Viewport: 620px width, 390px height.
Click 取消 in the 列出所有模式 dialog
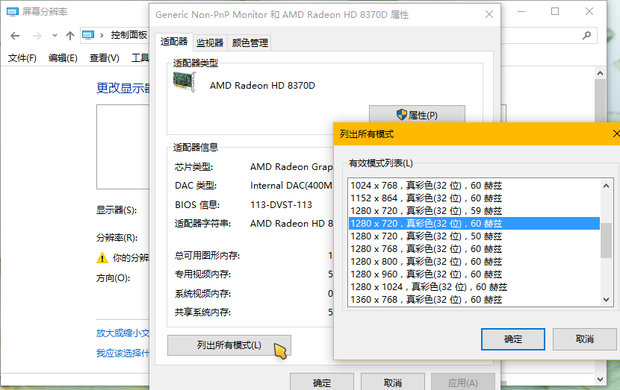coord(584,339)
